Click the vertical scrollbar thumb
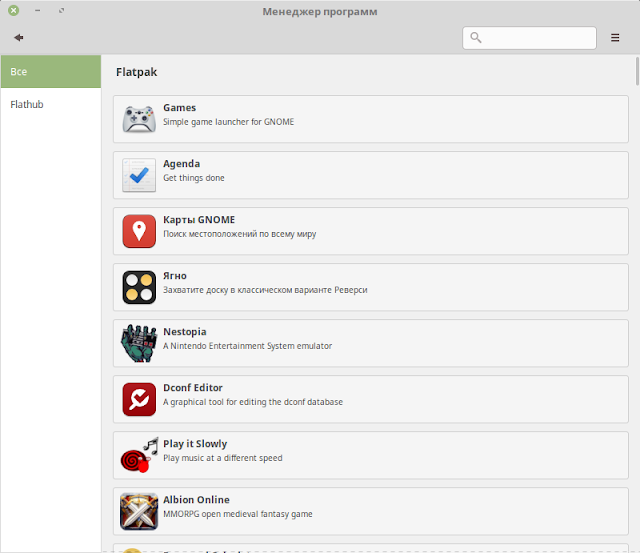 coord(637,71)
